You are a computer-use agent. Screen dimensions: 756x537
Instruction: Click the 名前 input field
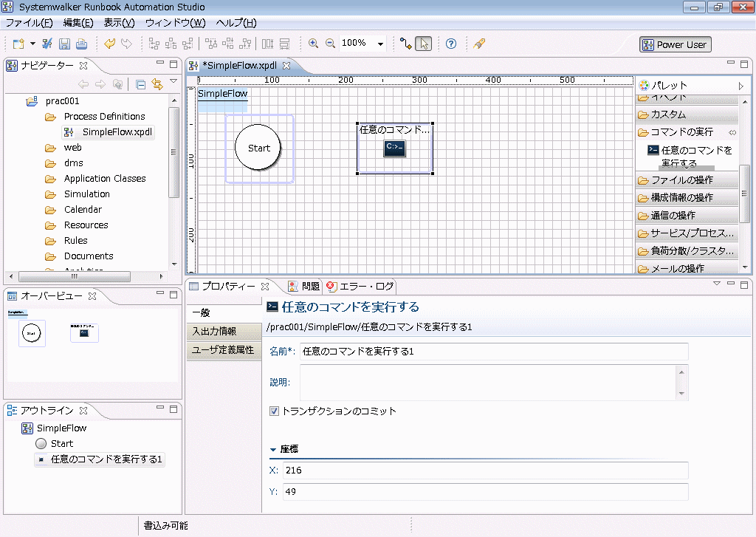click(x=494, y=352)
